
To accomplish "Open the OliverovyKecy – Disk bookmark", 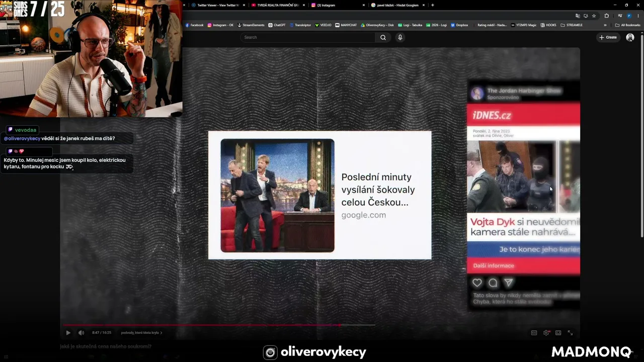I will pos(377,25).
